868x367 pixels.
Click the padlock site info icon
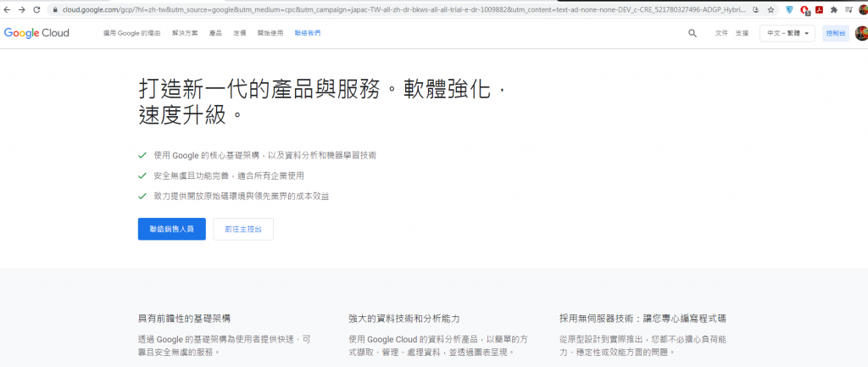tap(55, 10)
